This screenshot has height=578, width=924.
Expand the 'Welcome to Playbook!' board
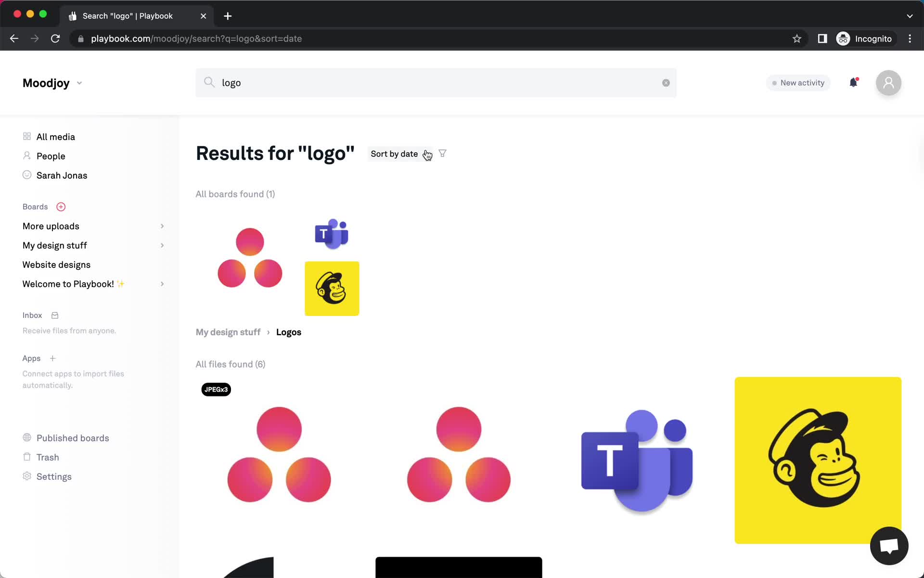pyautogui.click(x=162, y=284)
